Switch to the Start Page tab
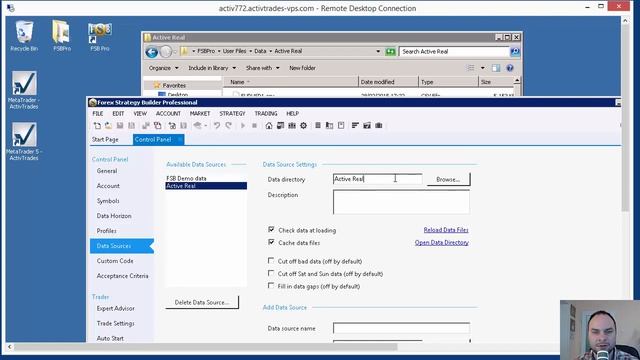 point(105,140)
